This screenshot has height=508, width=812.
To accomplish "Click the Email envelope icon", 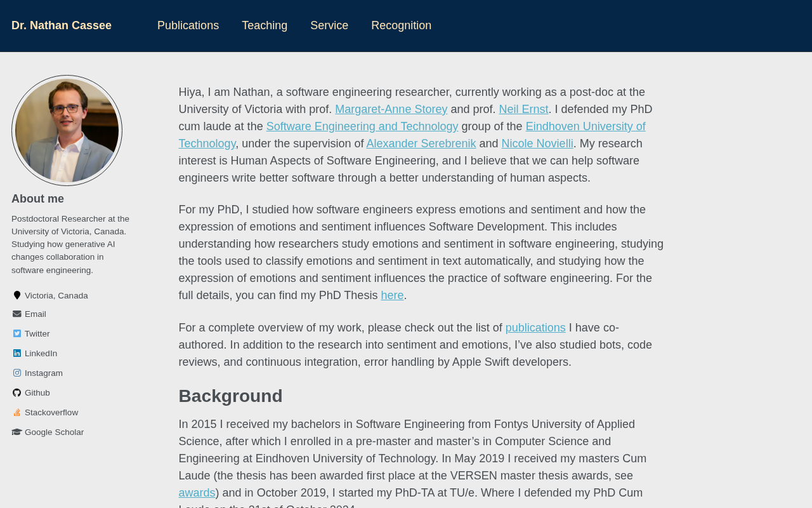I will [x=17, y=314].
